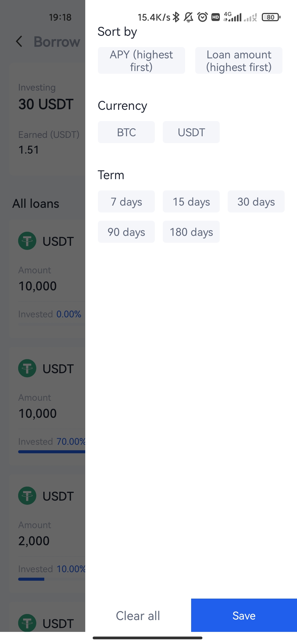Tap the alarm clock status icon
This screenshot has width=297, height=644.
point(203,17)
